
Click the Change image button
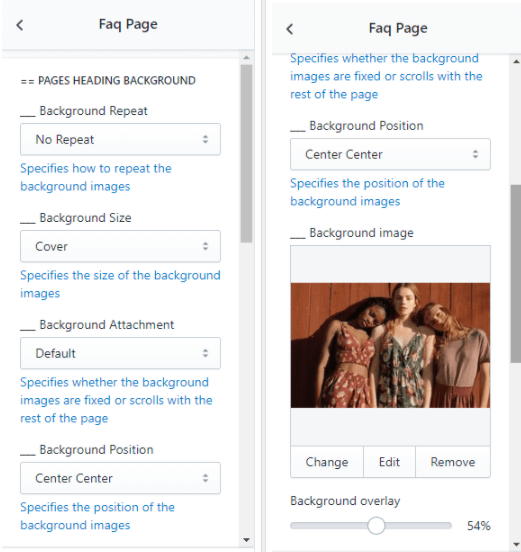point(327,462)
